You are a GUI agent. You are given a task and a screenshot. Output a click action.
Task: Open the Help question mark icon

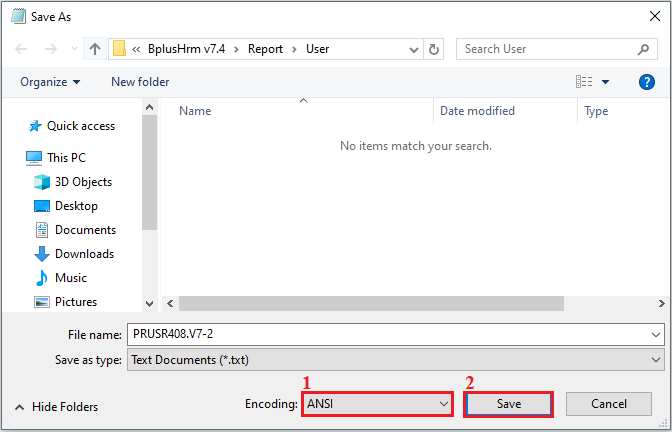pyautogui.click(x=646, y=82)
